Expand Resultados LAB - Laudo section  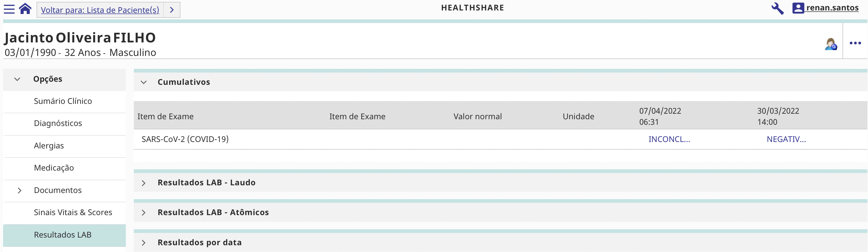[x=144, y=183]
